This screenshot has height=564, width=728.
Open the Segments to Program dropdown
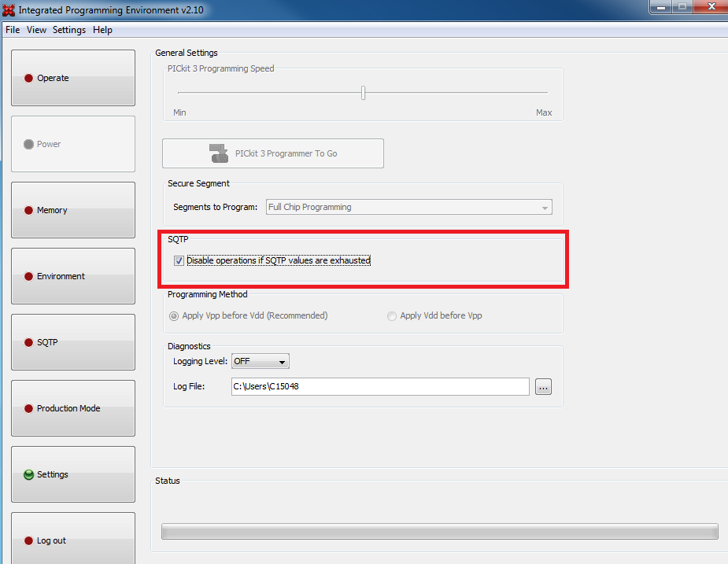(545, 207)
